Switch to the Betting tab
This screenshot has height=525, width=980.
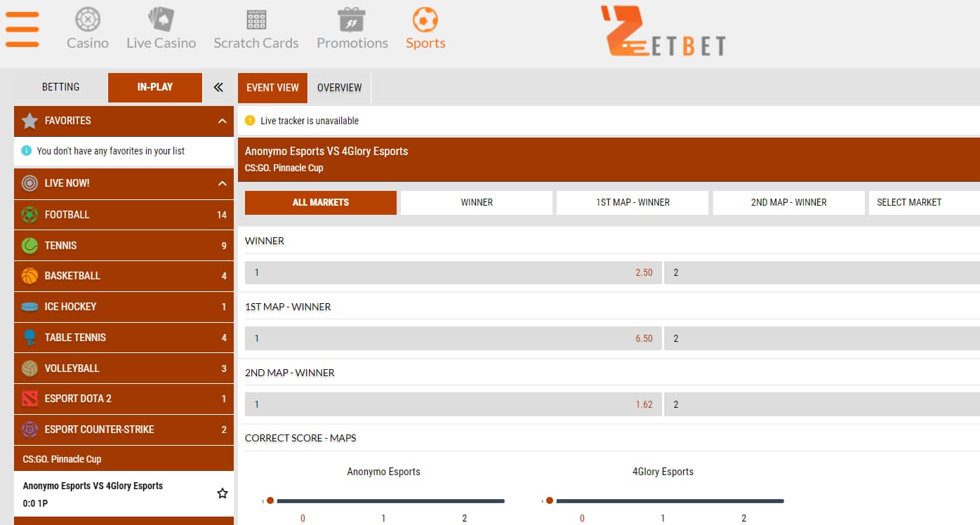tap(61, 87)
